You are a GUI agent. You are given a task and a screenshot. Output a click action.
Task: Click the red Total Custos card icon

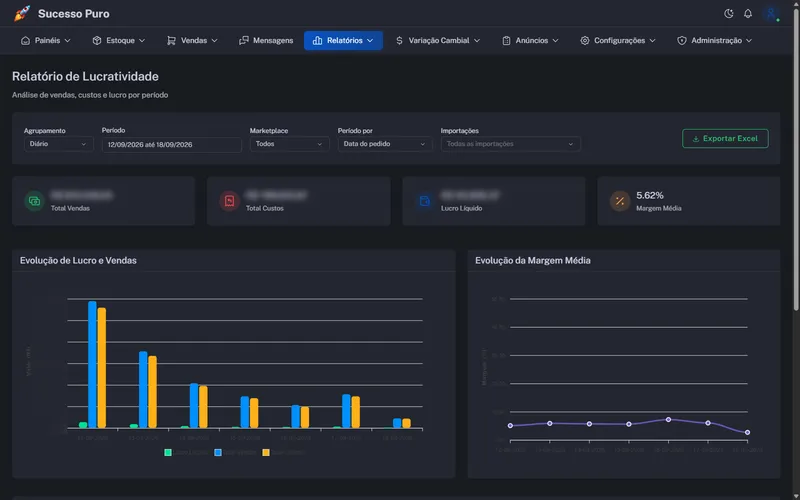[230, 201]
